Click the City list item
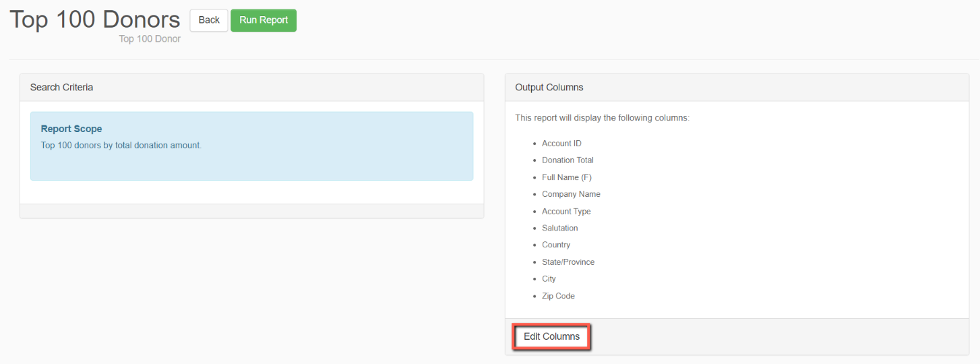This screenshot has width=980, height=364. tap(549, 278)
